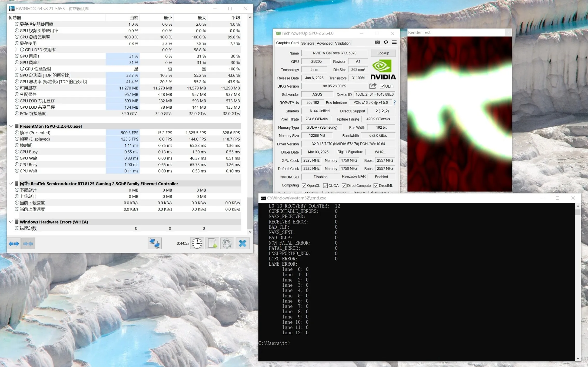Toggle the UEFI checkbox

[x=382, y=86]
